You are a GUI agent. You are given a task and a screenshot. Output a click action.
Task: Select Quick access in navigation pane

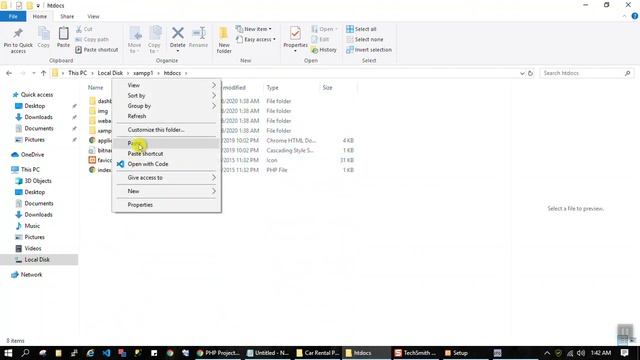37,95
